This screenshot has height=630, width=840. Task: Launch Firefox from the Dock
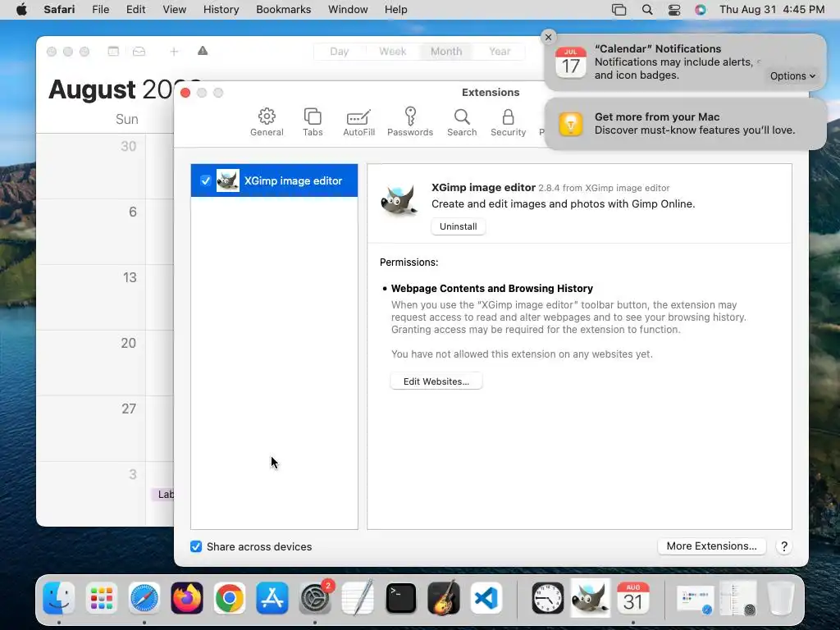[187, 598]
